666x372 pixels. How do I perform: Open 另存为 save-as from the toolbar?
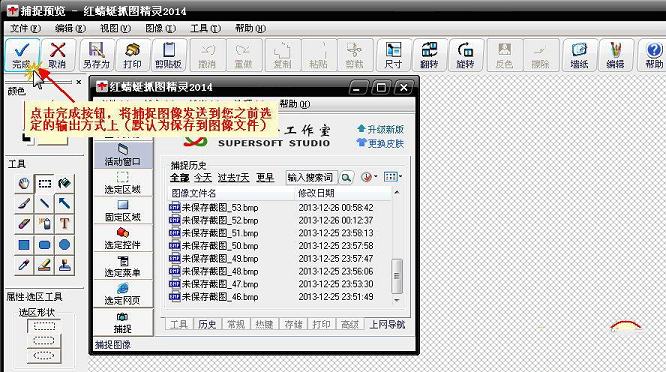(96, 55)
